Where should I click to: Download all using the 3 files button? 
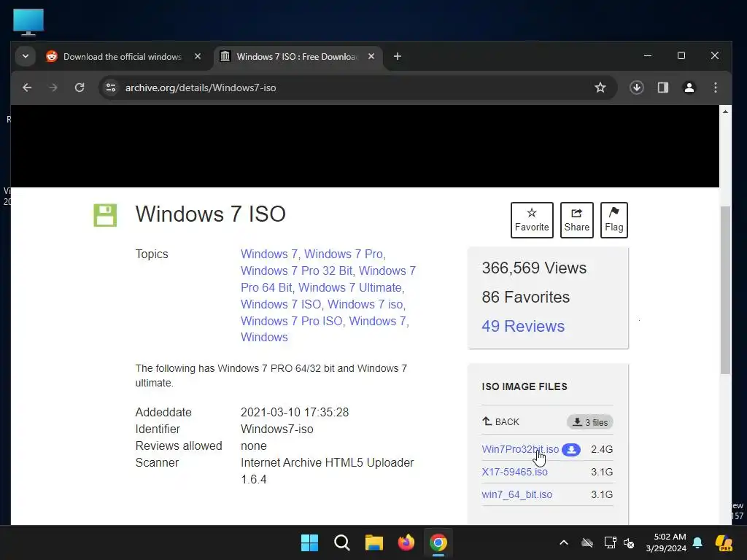click(589, 422)
